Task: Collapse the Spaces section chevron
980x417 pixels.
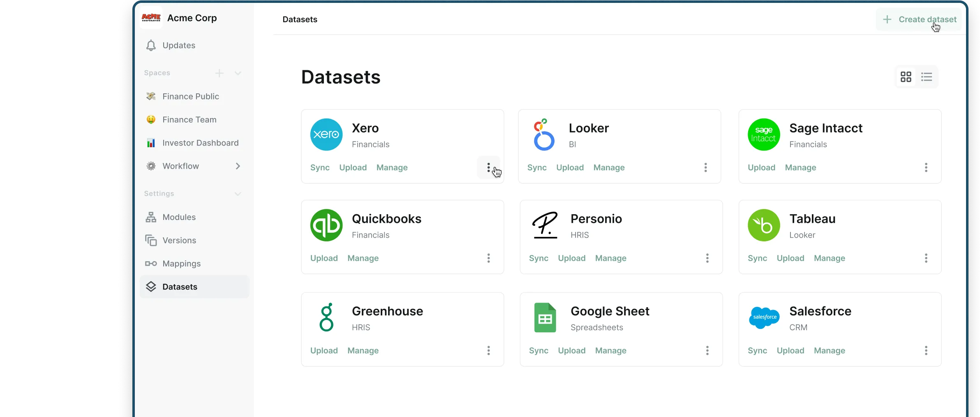Action: [238, 73]
